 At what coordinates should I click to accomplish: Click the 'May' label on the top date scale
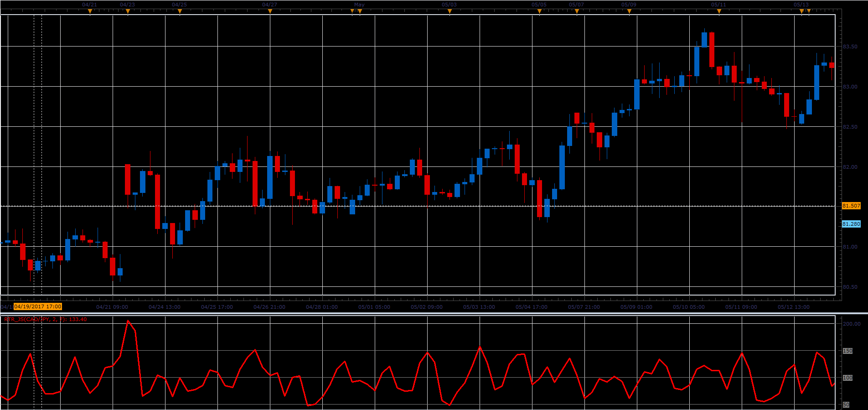point(359,5)
